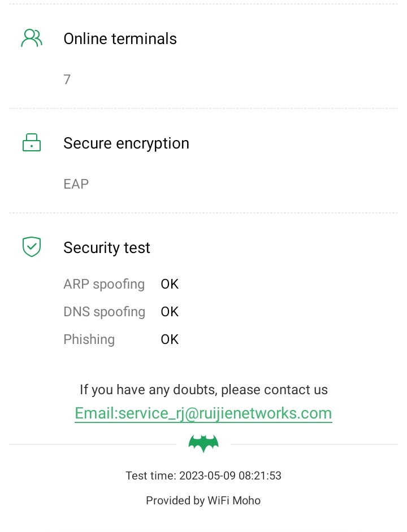The width and height of the screenshot is (407, 532).
Task: Tap the OK result beside DNS spoofing
Action: click(170, 312)
